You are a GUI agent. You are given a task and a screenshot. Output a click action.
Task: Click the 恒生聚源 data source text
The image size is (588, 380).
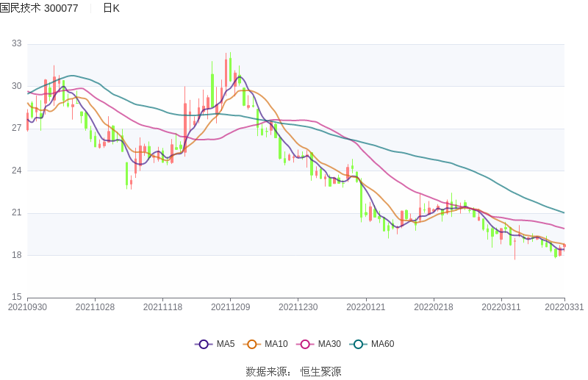coord(320,371)
